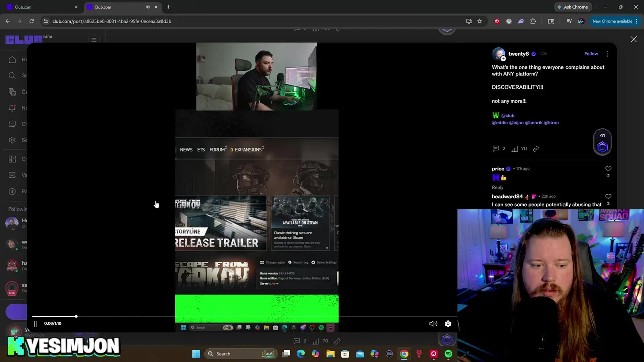Screen dimensions: 644x362
Task: Open the Chrome media controls icon
Action: pos(569,21)
